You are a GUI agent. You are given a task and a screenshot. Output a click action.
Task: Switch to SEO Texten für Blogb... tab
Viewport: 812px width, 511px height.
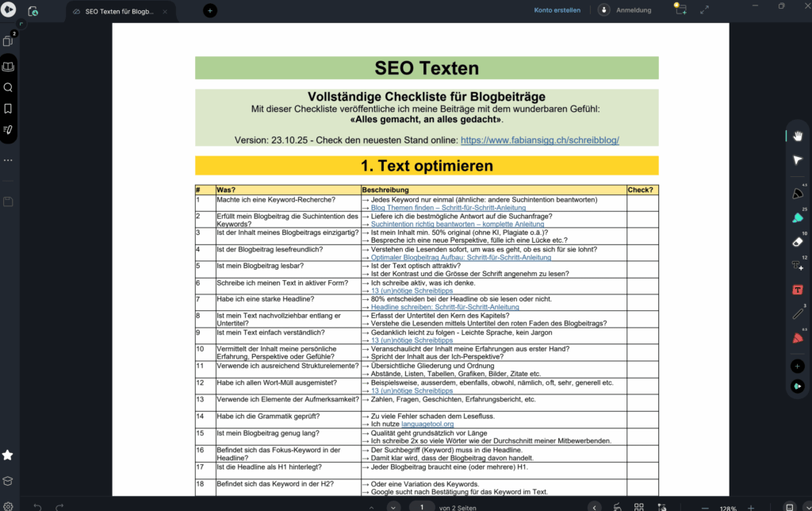121,11
